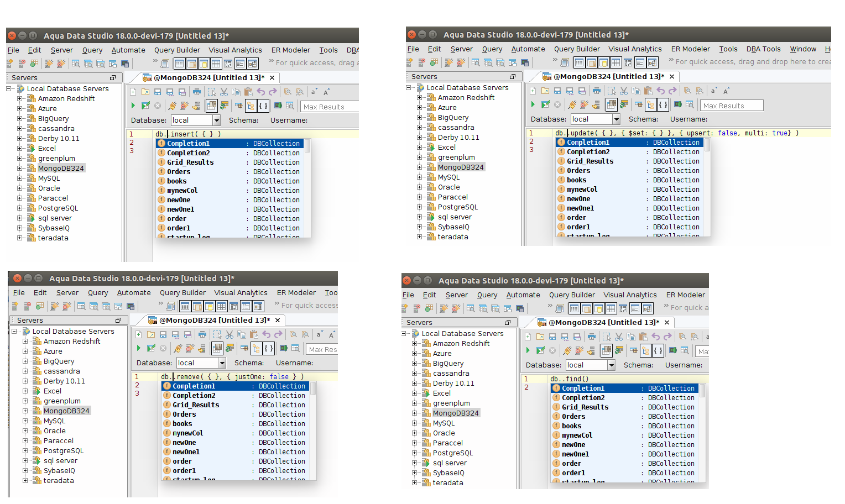Image resolution: width=845 pixels, height=504 pixels.
Task: Choose 'books' completion in the db.insert window
Action: [230, 181]
